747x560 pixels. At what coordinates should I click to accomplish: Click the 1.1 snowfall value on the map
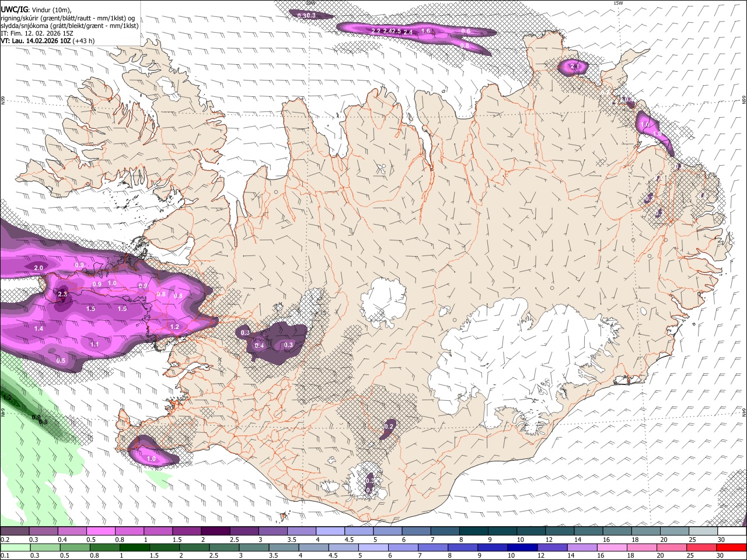pyautogui.click(x=95, y=345)
